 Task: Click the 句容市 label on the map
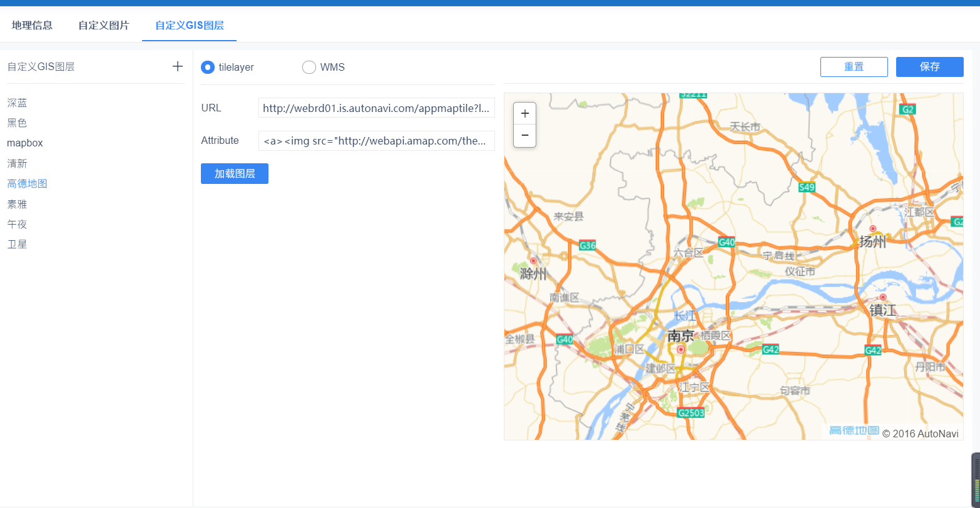[x=795, y=390]
